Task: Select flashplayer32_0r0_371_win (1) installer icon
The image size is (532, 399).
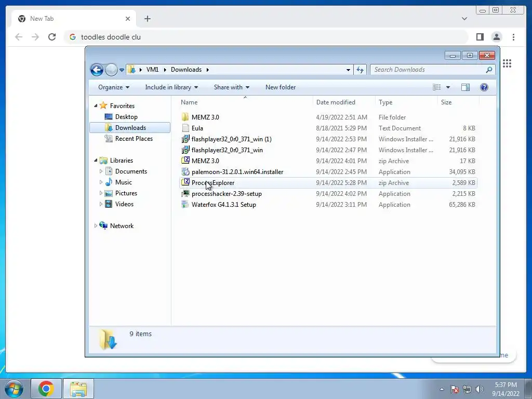Action: click(185, 139)
